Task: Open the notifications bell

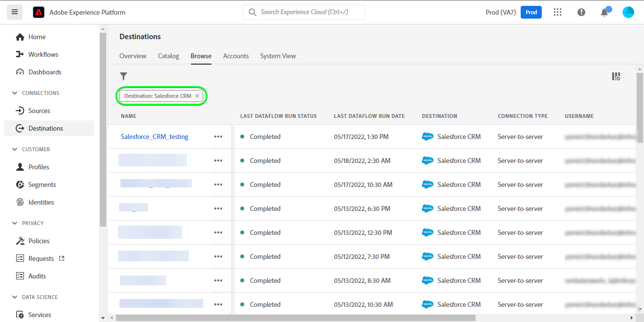Action: tap(605, 12)
